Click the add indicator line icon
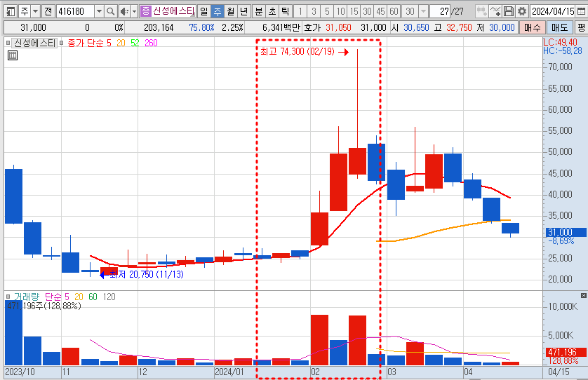 tap(495, 11)
